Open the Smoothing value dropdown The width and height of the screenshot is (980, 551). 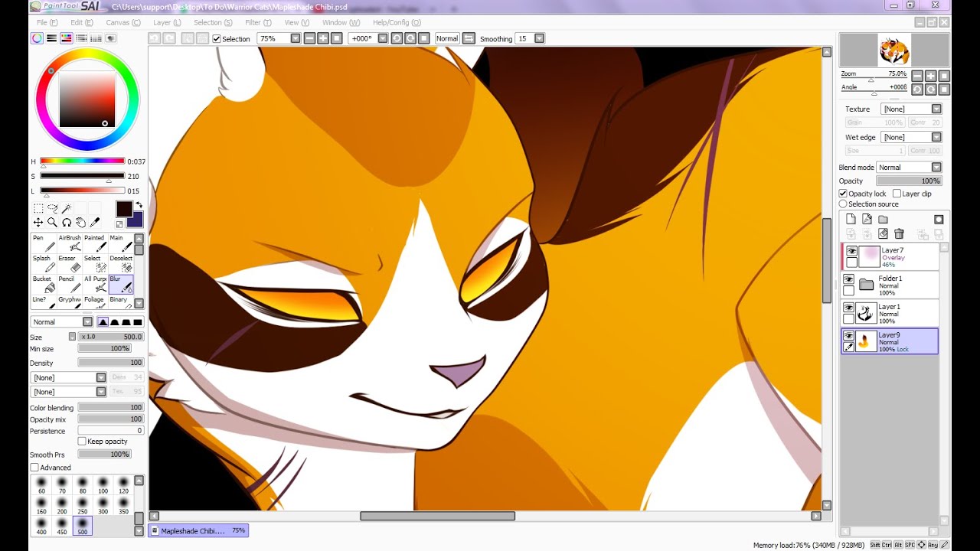[x=540, y=38]
